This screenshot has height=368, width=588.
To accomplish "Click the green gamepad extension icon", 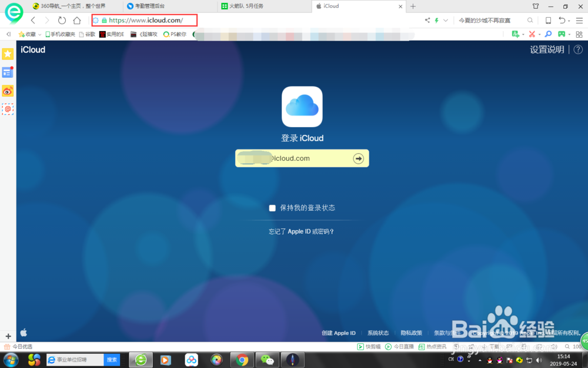I will click(562, 34).
